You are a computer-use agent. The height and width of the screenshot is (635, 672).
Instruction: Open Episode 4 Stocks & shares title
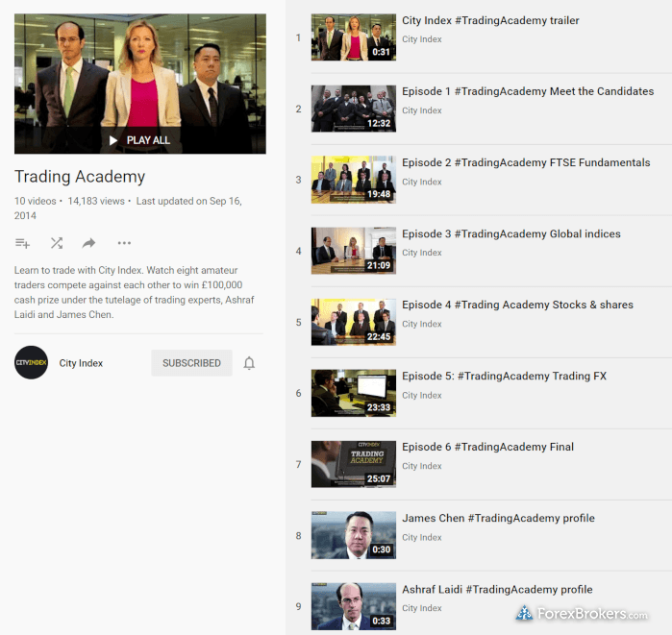(518, 305)
